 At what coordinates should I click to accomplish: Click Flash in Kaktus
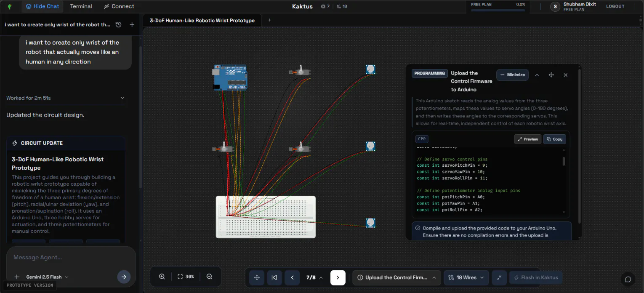click(536, 277)
